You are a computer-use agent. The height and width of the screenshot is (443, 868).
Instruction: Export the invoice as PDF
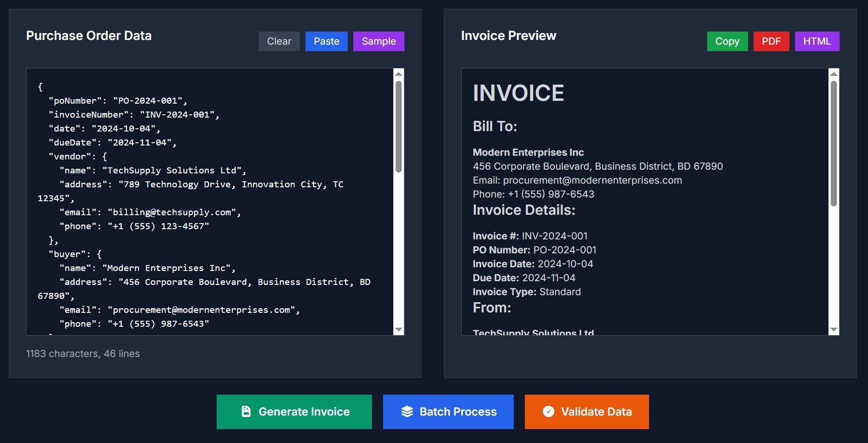click(x=771, y=41)
